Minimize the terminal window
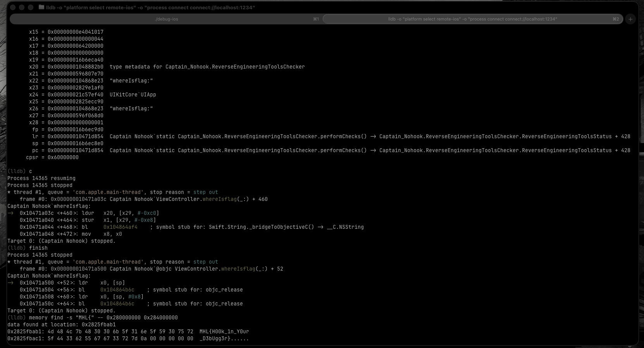The height and width of the screenshot is (348, 644). [22, 7]
